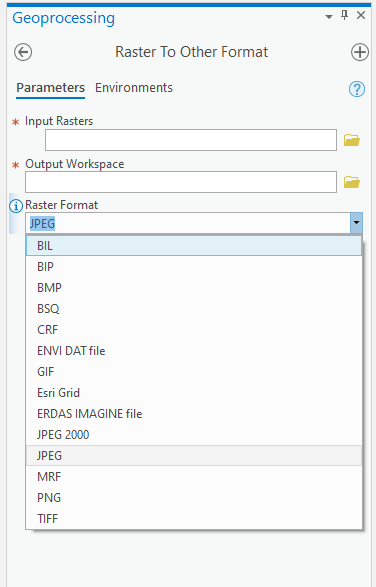Viewport: 376px width, 587px height.
Task: Choose BSQ from format list
Action: click(194, 308)
